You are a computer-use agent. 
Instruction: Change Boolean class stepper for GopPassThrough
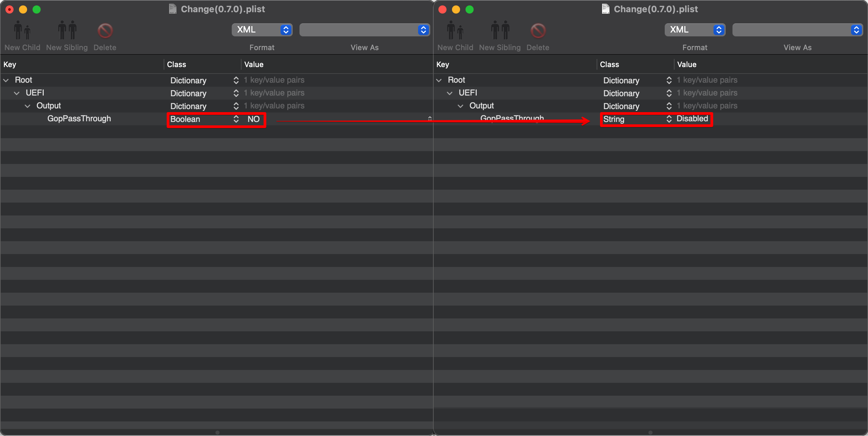236,119
